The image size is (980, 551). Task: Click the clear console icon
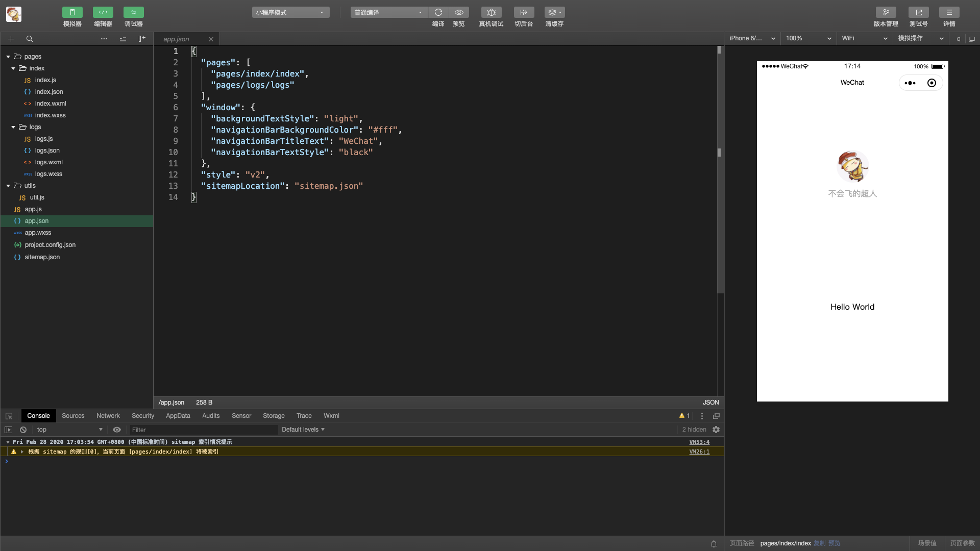pyautogui.click(x=23, y=430)
